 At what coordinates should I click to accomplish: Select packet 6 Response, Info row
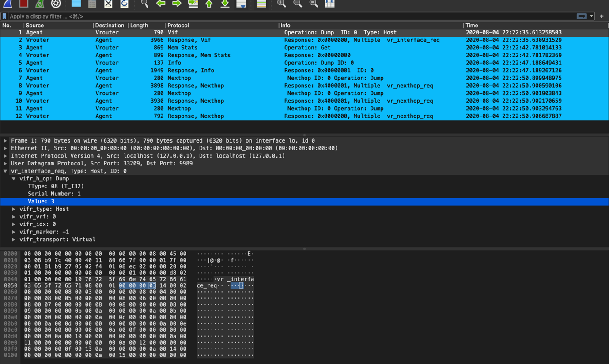[x=304, y=71]
